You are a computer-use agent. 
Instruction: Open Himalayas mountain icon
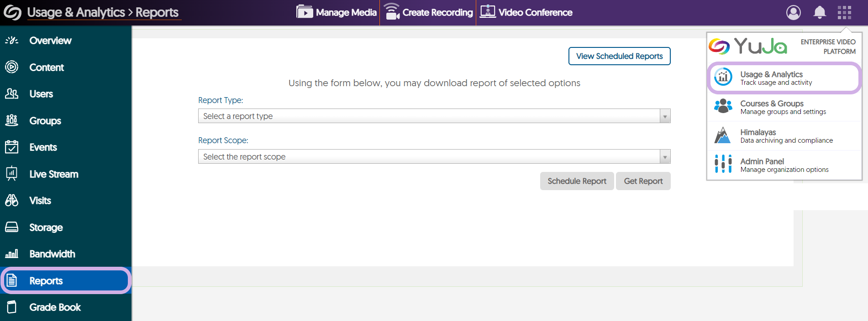click(723, 135)
